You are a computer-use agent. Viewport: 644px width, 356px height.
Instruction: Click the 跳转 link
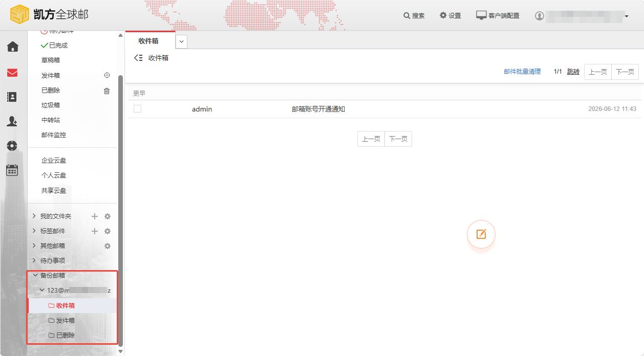coord(573,72)
